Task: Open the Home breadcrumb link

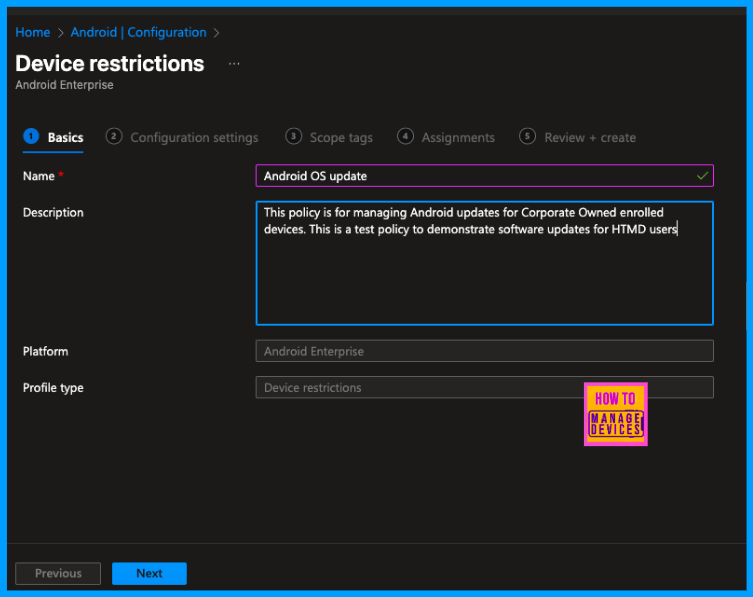Action: (33, 32)
